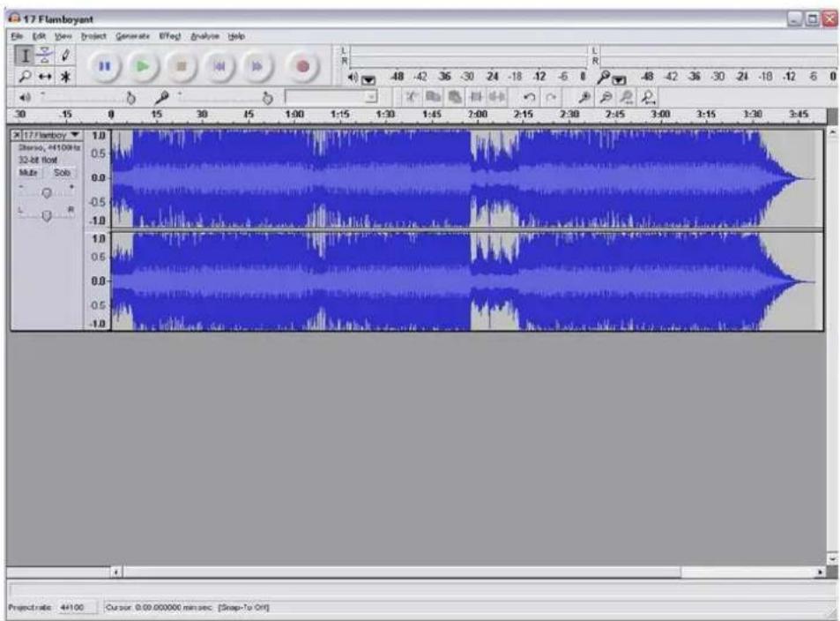Viewport: 840px width, 621px height.
Task: Open the playback meter dropdown arrow
Action: tap(368, 80)
